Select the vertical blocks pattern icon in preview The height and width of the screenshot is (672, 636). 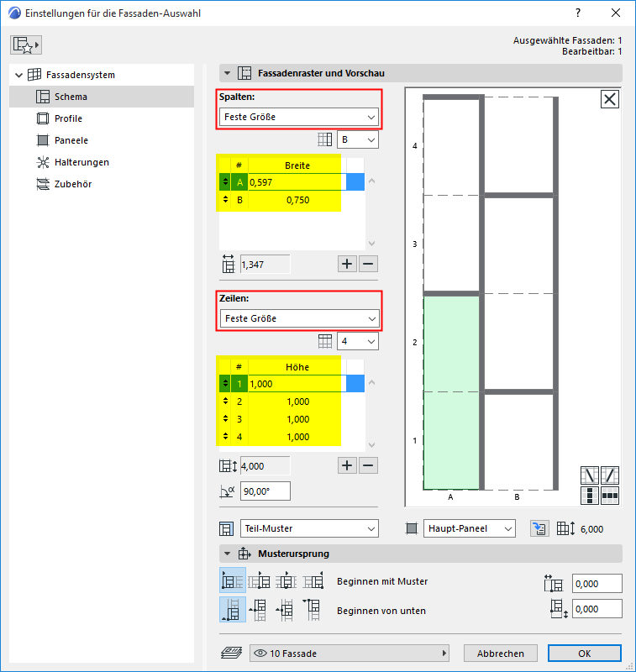pyautogui.click(x=589, y=496)
